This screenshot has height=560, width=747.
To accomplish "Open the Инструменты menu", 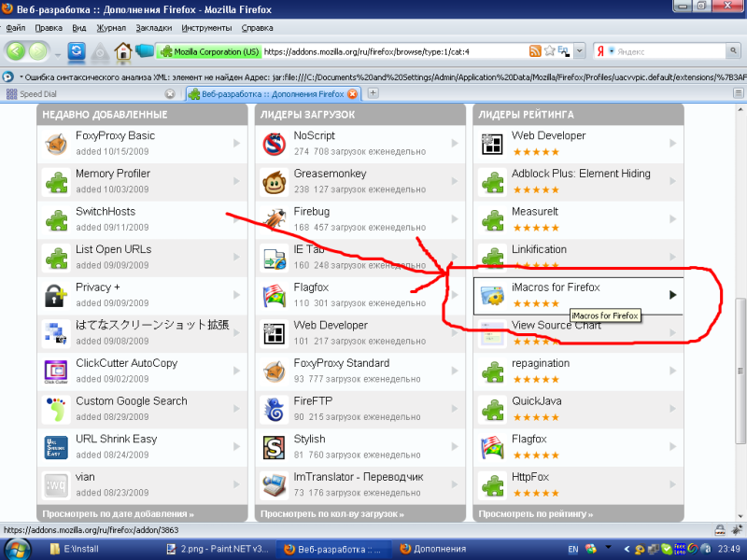I will click(x=206, y=28).
